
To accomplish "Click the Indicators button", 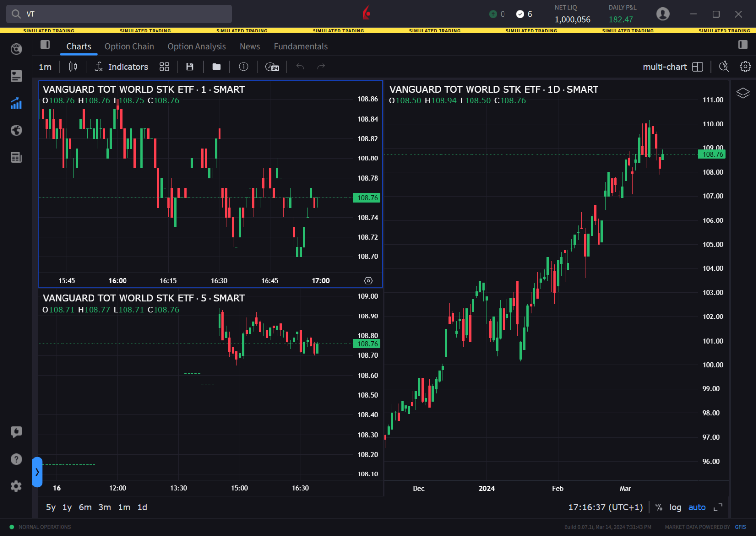I will pyautogui.click(x=121, y=66).
